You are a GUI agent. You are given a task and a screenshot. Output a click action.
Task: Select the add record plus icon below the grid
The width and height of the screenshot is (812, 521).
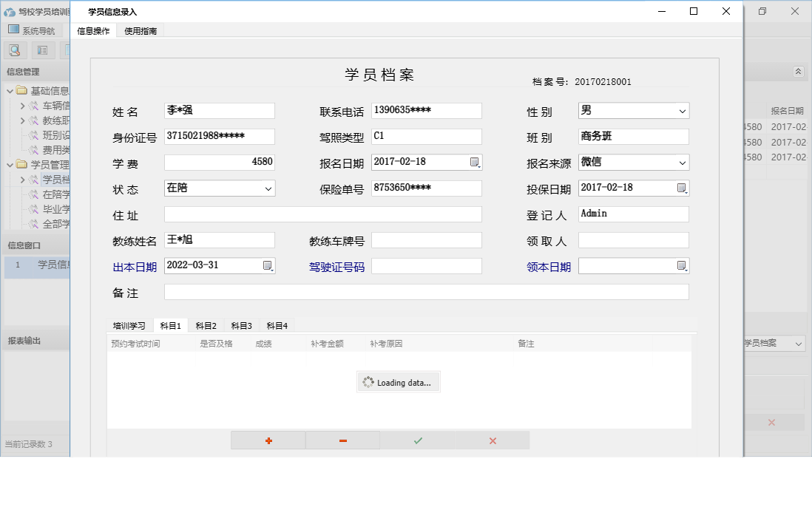tap(268, 440)
